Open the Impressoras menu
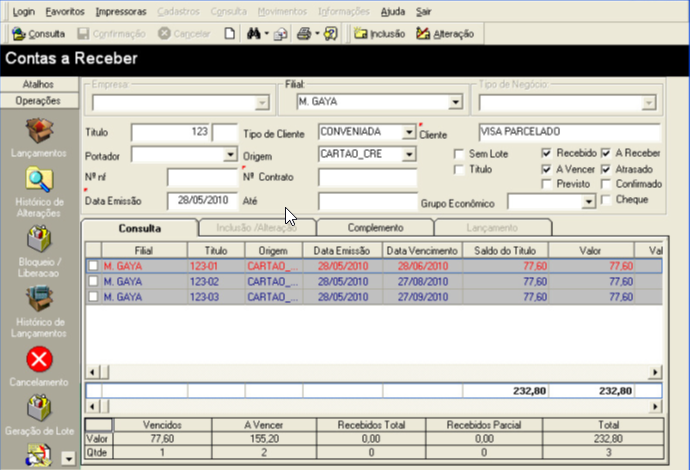Image resolution: width=690 pixels, height=470 pixels. [121, 12]
